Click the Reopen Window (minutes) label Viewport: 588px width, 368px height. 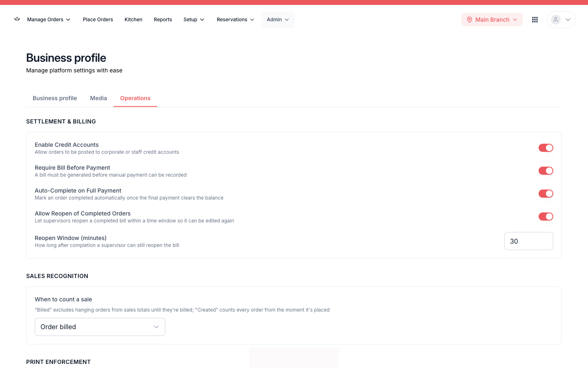tap(71, 238)
